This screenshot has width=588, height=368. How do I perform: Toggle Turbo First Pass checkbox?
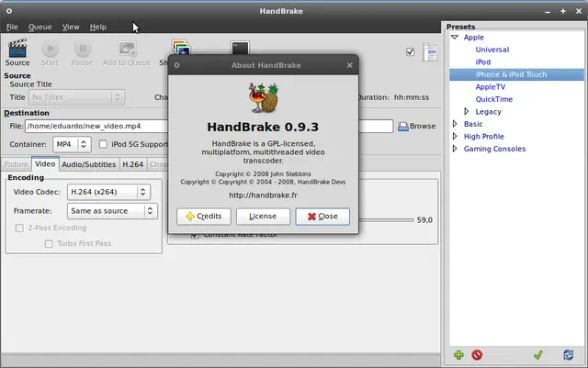coord(49,243)
